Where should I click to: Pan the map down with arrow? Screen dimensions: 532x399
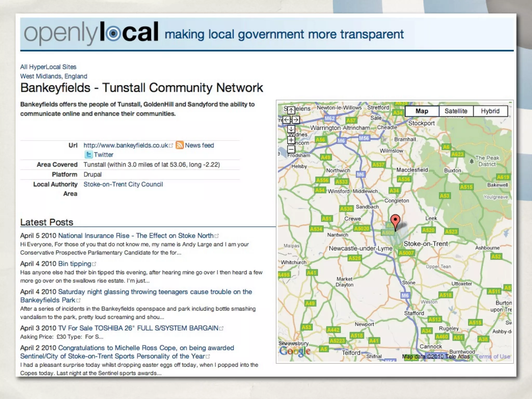[x=291, y=129]
